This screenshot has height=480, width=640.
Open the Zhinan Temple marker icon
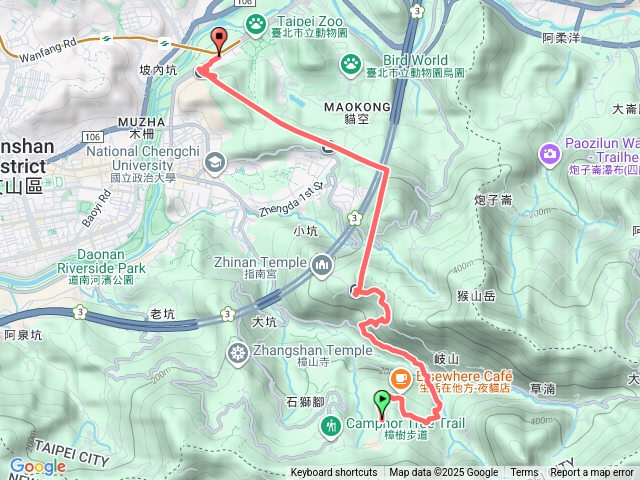coord(322,266)
